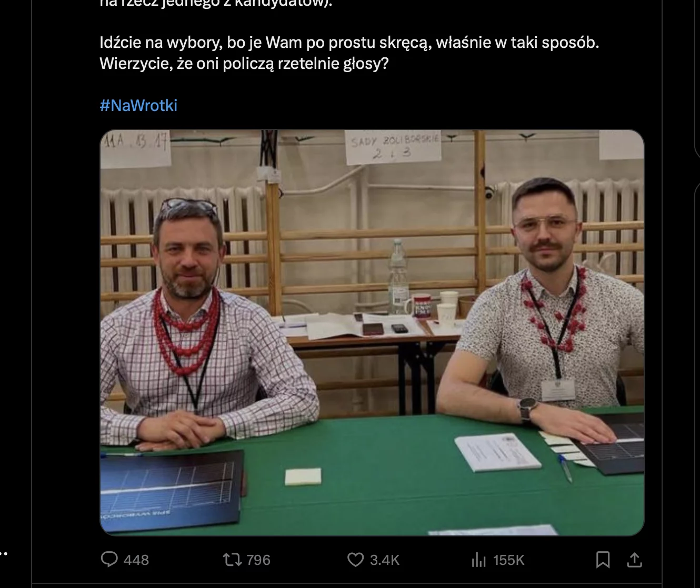700x588 pixels.
Task: Open view analytics bar chart icon
Action: tap(479, 560)
